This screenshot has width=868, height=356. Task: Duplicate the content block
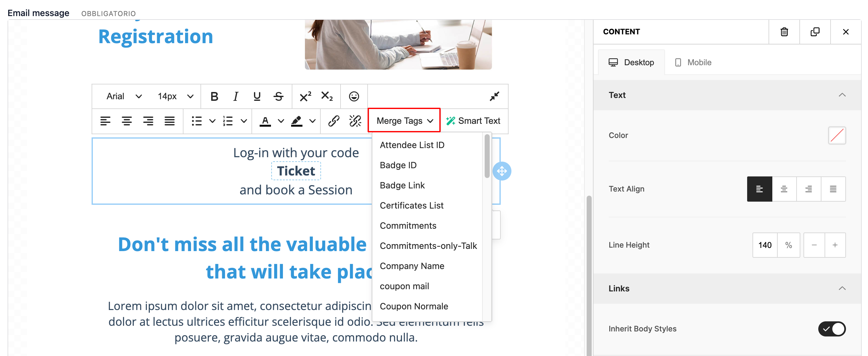click(815, 32)
